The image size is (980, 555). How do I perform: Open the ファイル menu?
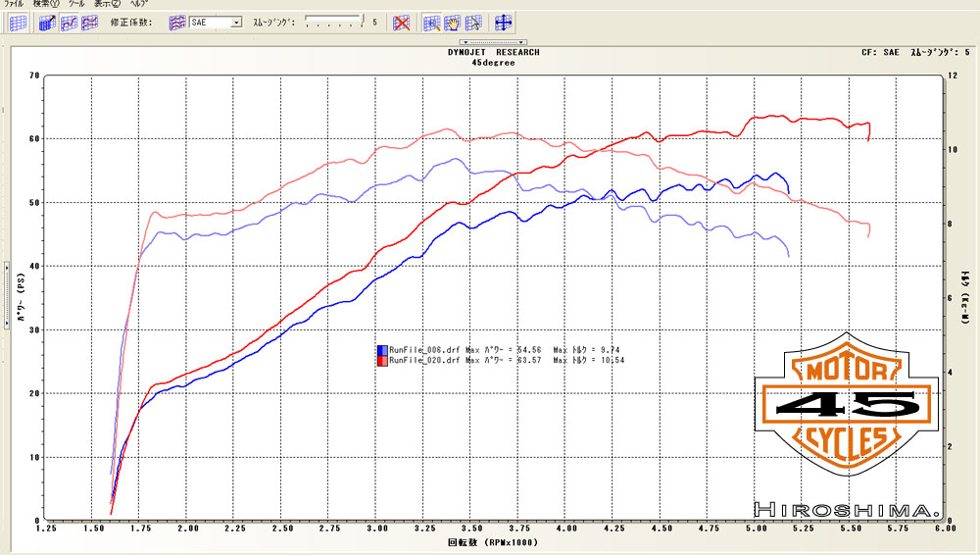[15, 5]
